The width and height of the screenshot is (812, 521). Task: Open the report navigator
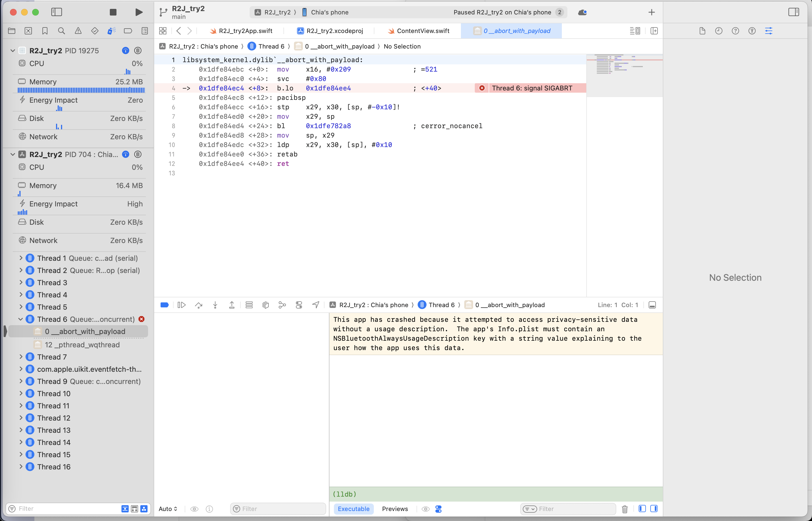coord(145,31)
